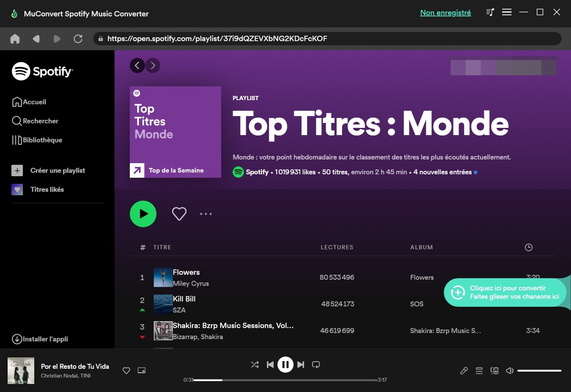
Task: Open the SOS album link
Action: coord(417,304)
